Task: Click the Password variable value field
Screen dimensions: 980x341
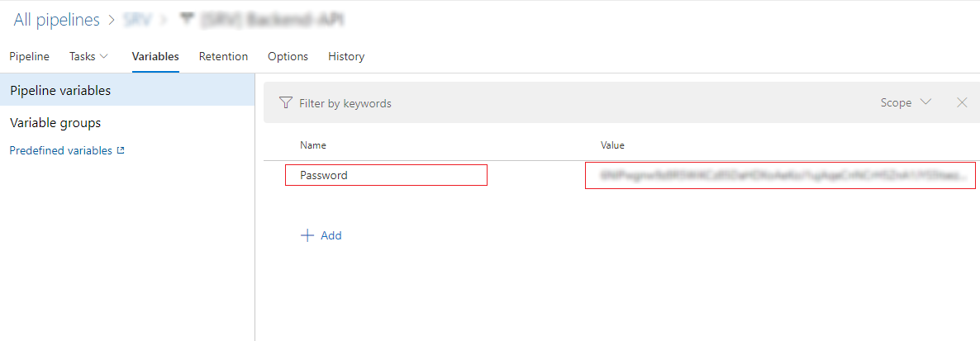Action: click(780, 176)
